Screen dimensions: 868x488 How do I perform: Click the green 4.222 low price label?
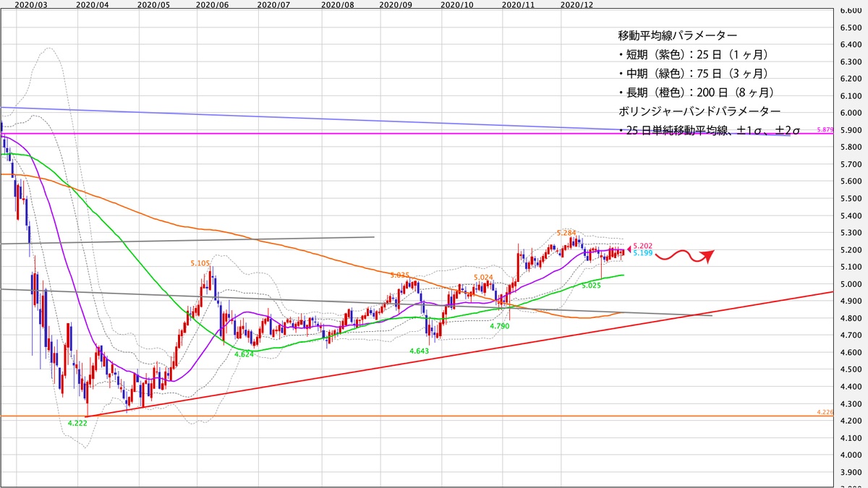pyautogui.click(x=77, y=424)
